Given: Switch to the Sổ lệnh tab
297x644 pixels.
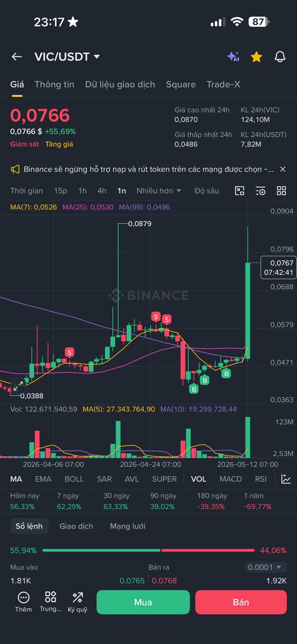Looking at the screenshot, I should click(30, 526).
